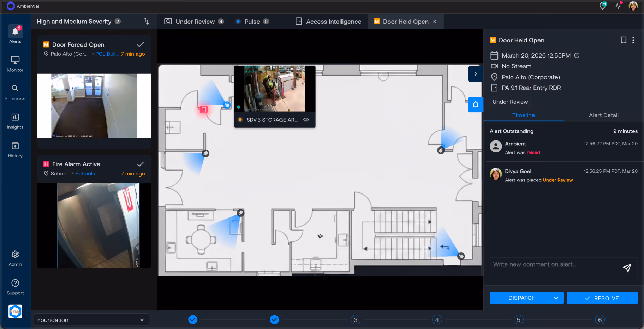The height and width of the screenshot is (329, 644).
Task: Toggle visibility of SDV.3 Storage camera
Action: [x=306, y=120]
